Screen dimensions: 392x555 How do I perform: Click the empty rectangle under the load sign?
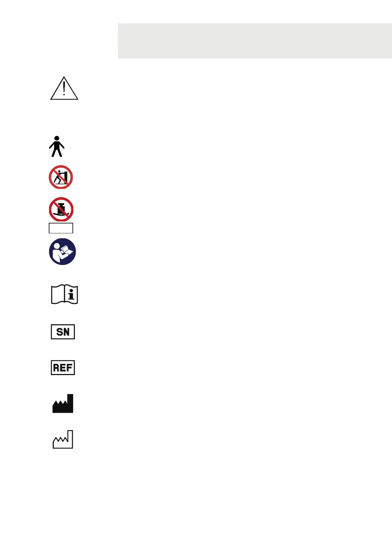61,228
